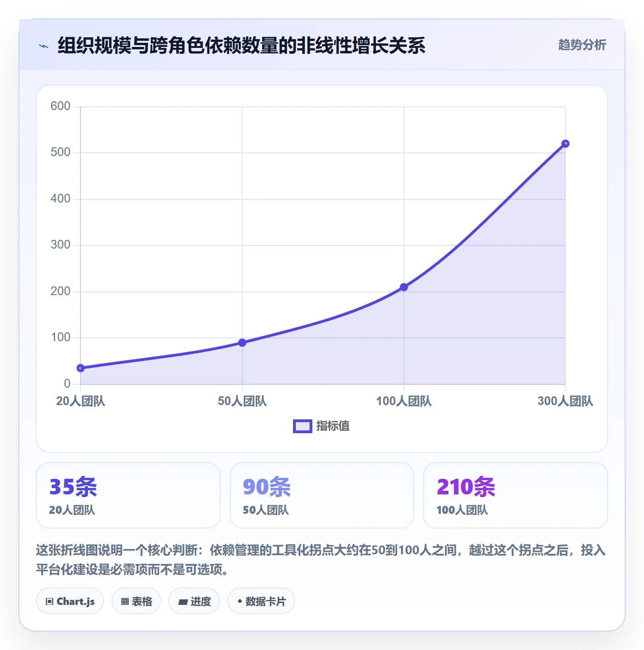Click the caption 50人团队 under 90条

(266, 510)
